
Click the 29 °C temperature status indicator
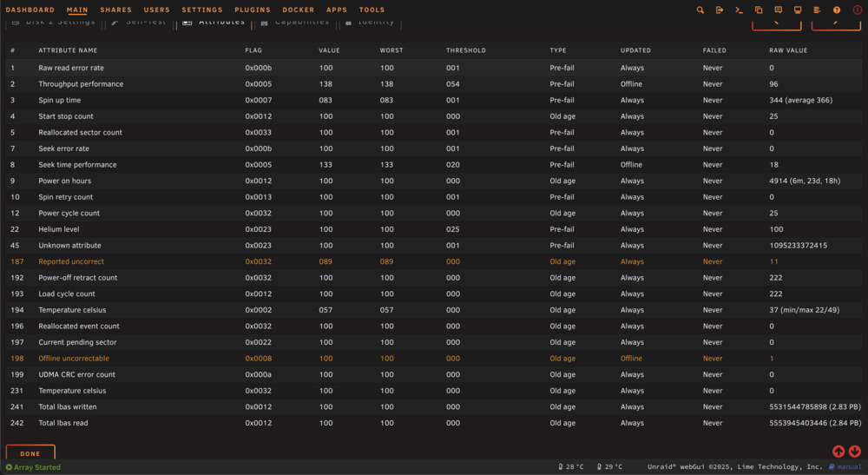[609, 466]
